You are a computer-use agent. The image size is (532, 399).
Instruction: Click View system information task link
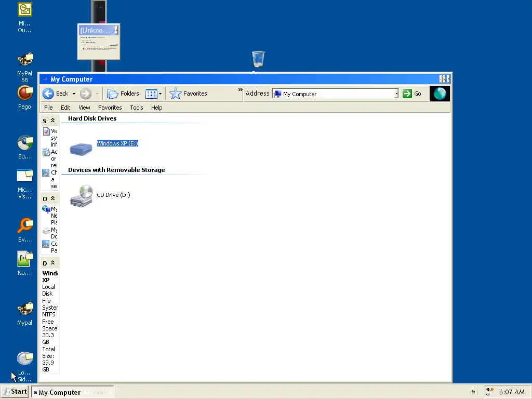50,138
